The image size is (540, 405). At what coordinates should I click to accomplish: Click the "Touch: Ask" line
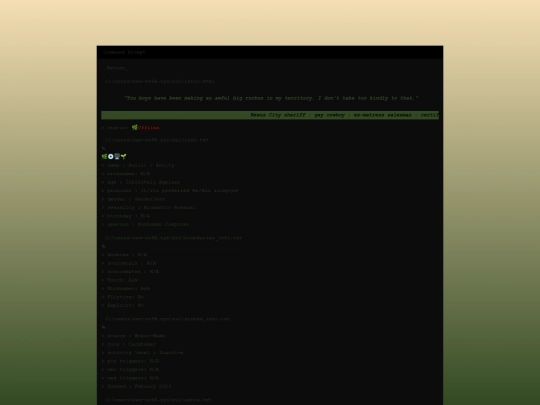point(120,280)
